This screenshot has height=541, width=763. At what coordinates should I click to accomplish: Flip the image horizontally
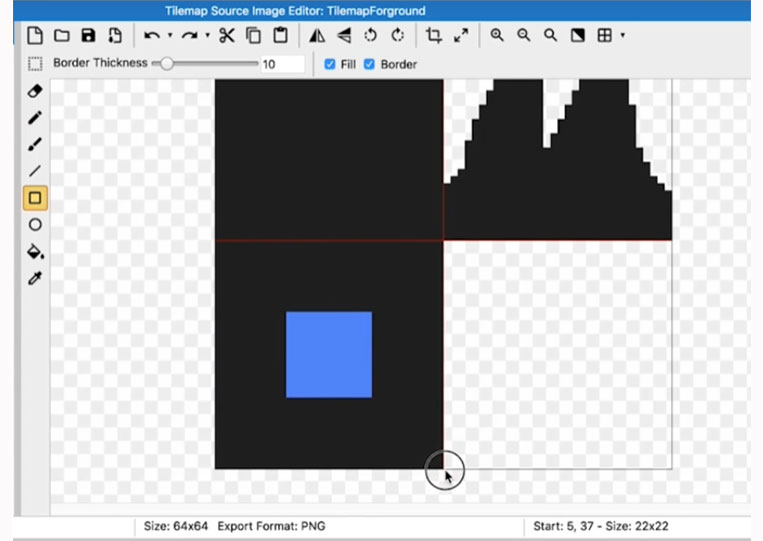317,36
